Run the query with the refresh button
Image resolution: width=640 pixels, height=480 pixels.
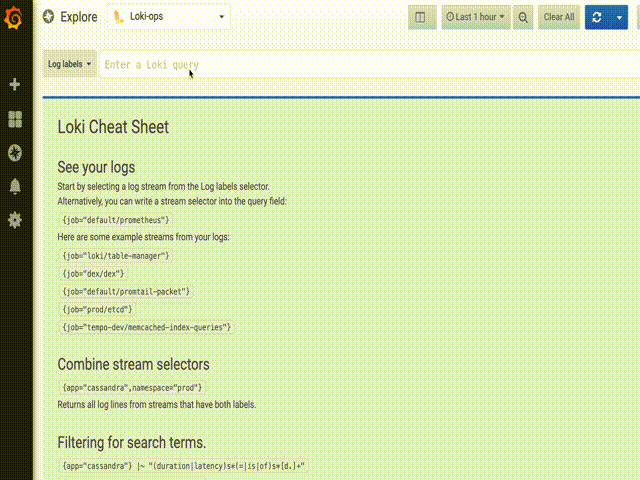[597, 17]
